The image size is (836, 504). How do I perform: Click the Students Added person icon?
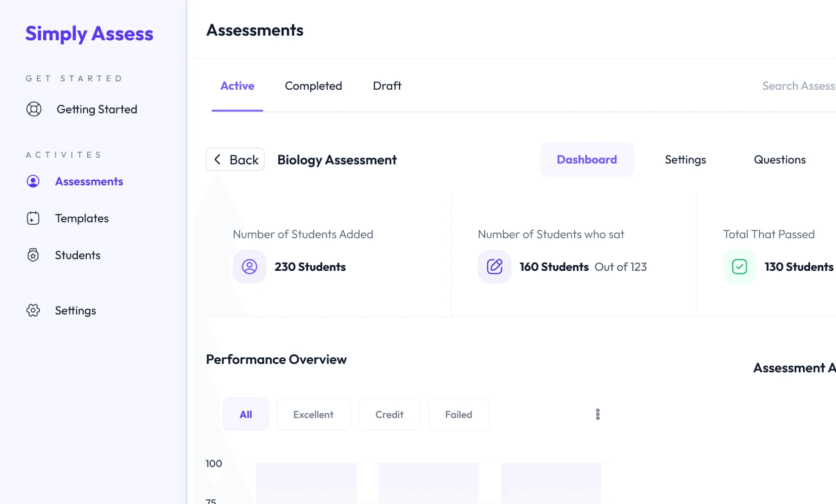[249, 267]
